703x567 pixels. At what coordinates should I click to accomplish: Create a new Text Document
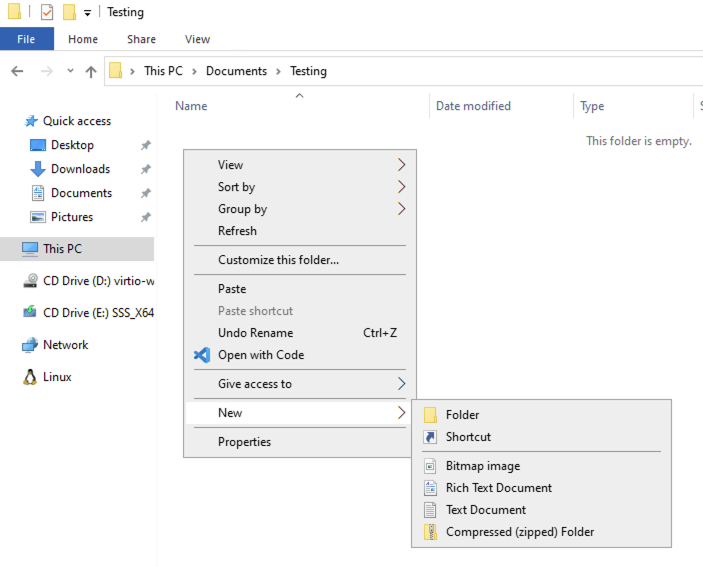(x=485, y=510)
